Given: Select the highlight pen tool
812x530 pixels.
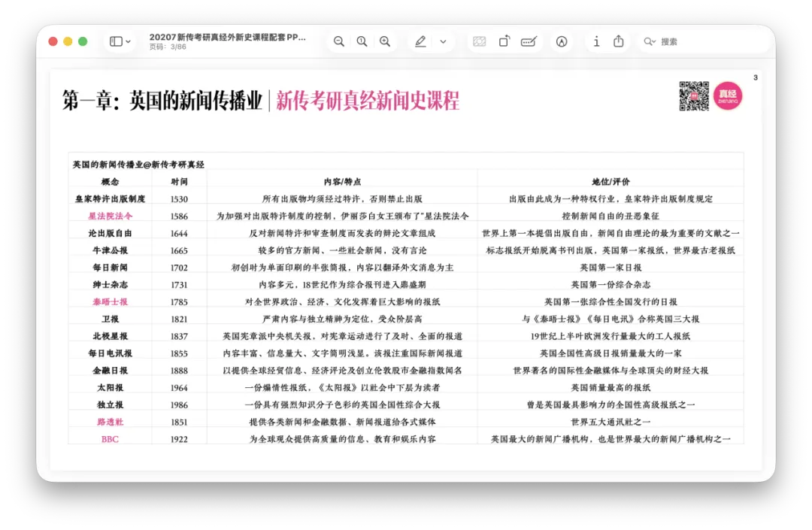Looking at the screenshot, I should pyautogui.click(x=420, y=41).
